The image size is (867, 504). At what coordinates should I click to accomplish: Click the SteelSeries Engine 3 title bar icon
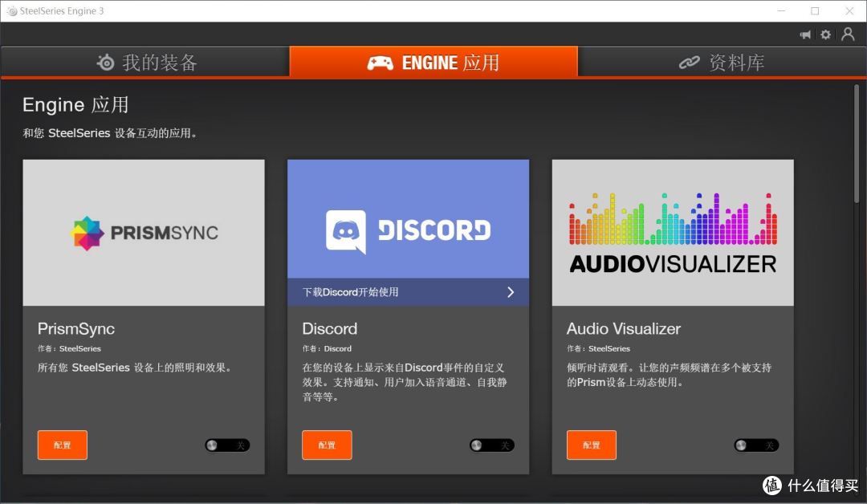11,11
